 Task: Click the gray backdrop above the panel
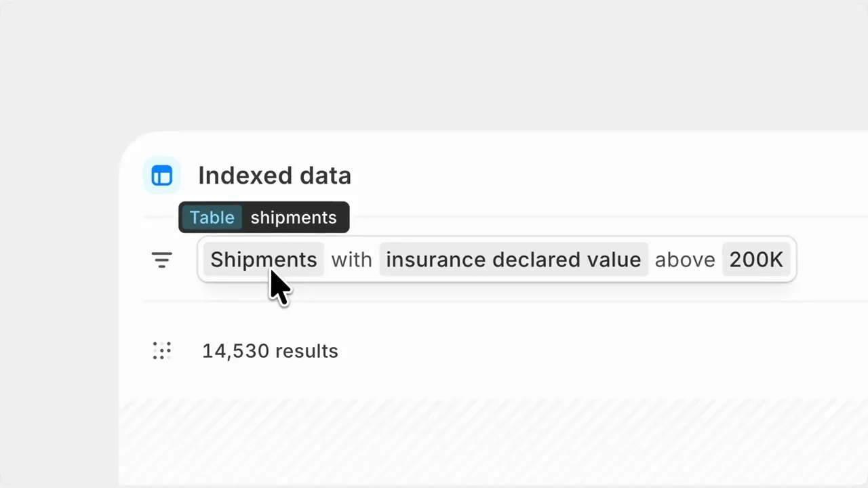[434, 64]
